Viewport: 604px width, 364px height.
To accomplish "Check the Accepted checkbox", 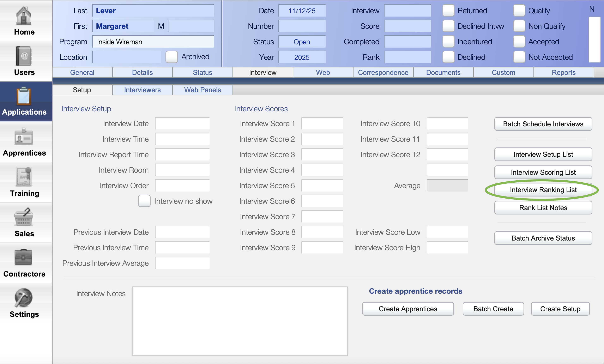I will [519, 41].
